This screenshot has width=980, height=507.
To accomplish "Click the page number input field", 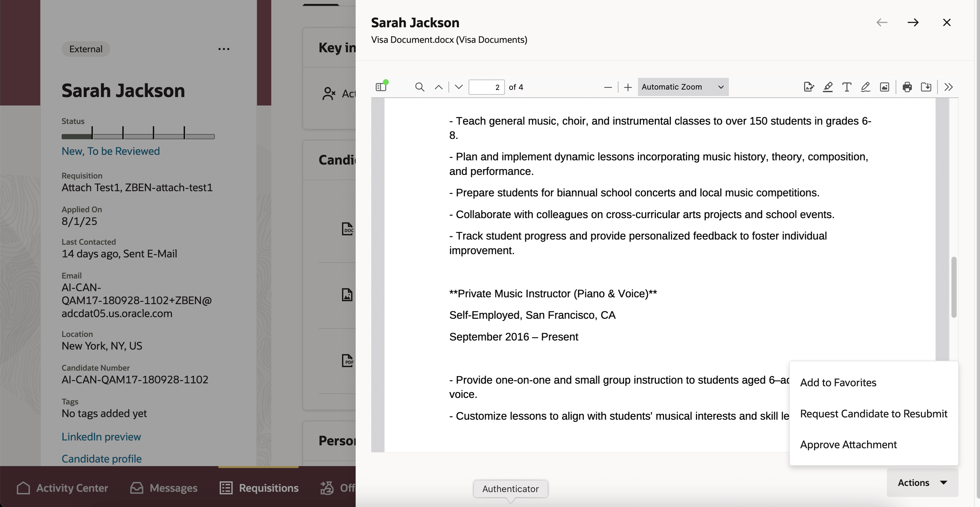I will 486,87.
